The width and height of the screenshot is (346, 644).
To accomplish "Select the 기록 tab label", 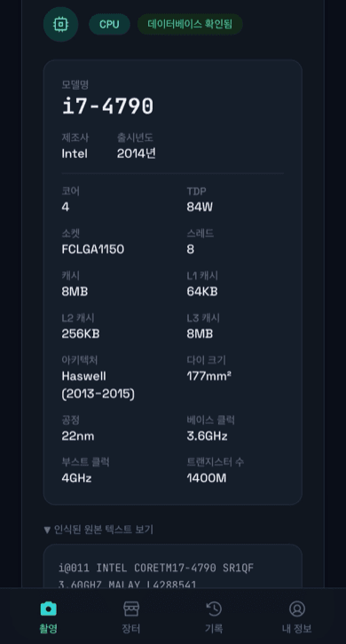I will point(214,628).
